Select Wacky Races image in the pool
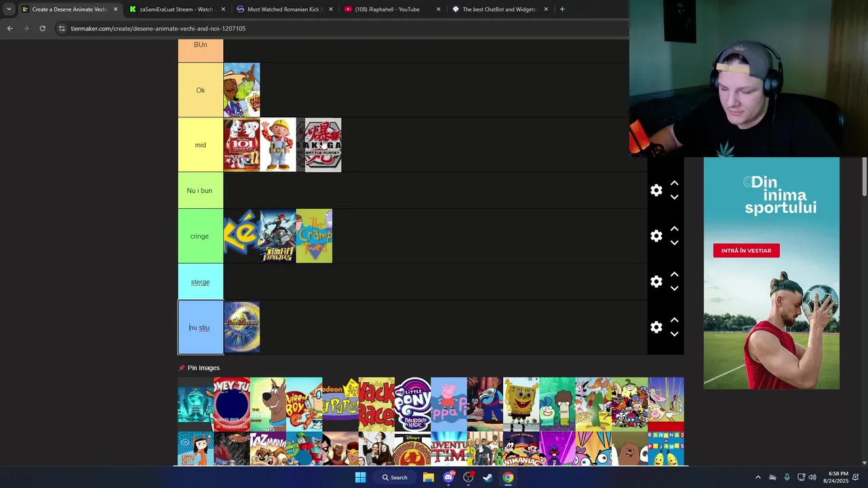The height and width of the screenshot is (488, 868). click(x=376, y=404)
